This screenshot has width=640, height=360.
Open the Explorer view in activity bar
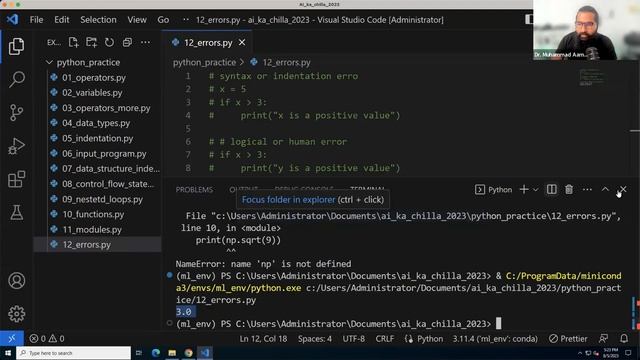[x=16, y=46]
